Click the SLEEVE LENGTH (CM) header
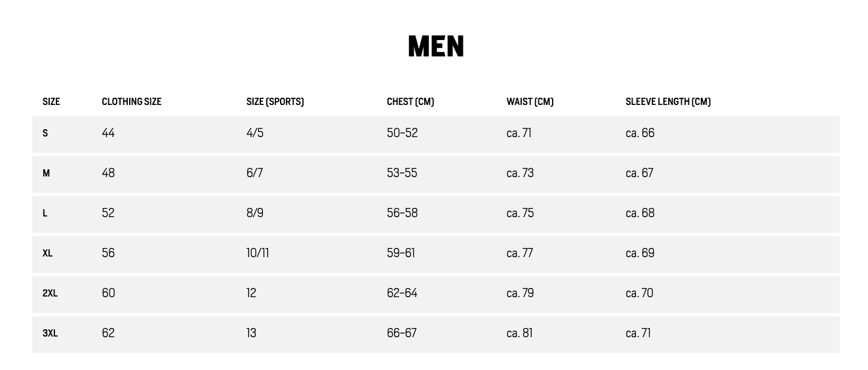The image size is (868, 370). click(668, 102)
